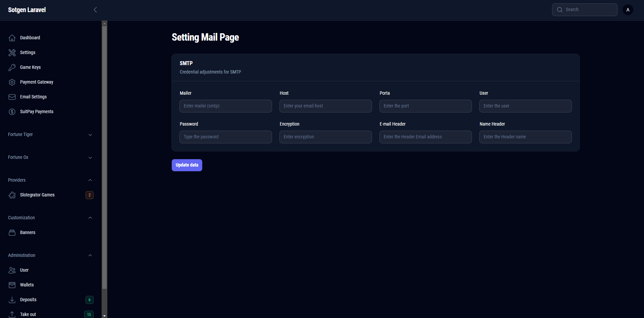Click the sidebar scrollbar down arrow
644x318 pixels.
coord(104,316)
